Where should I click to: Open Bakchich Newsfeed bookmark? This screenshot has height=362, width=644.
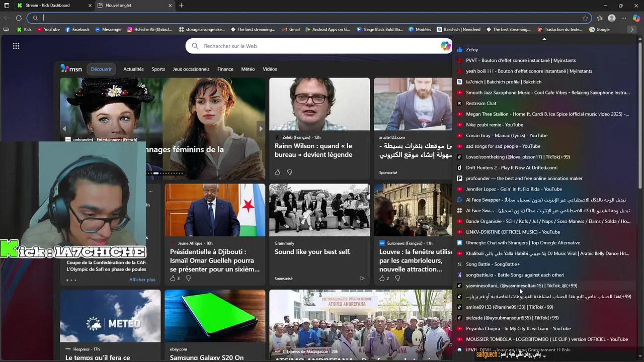[x=458, y=29]
